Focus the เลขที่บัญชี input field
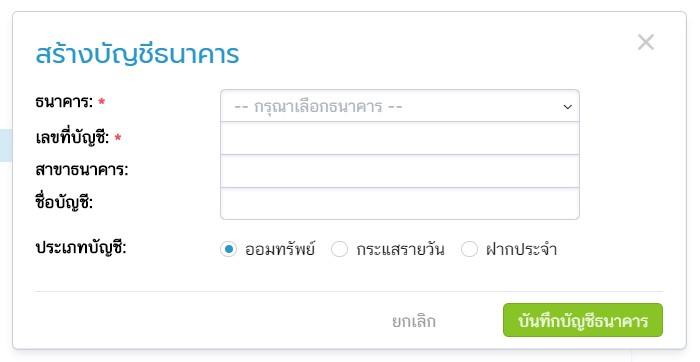This screenshot has width=700, height=362. pos(400,139)
